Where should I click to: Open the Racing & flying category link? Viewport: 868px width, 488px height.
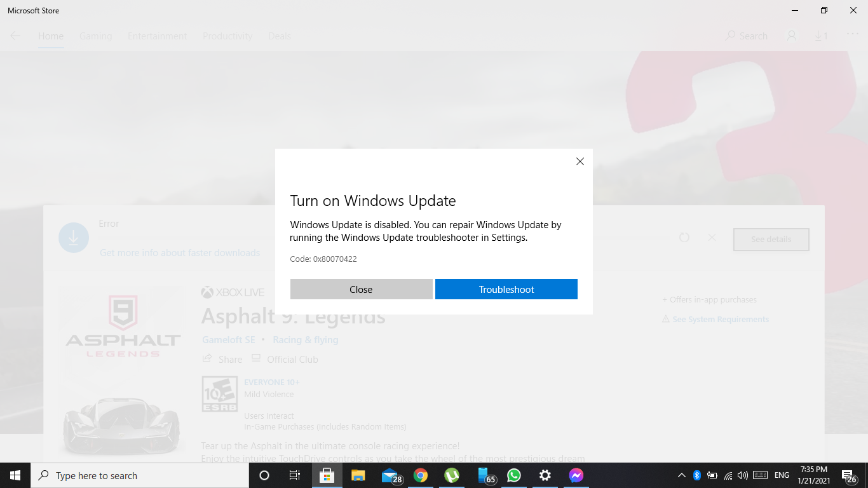[x=306, y=340]
